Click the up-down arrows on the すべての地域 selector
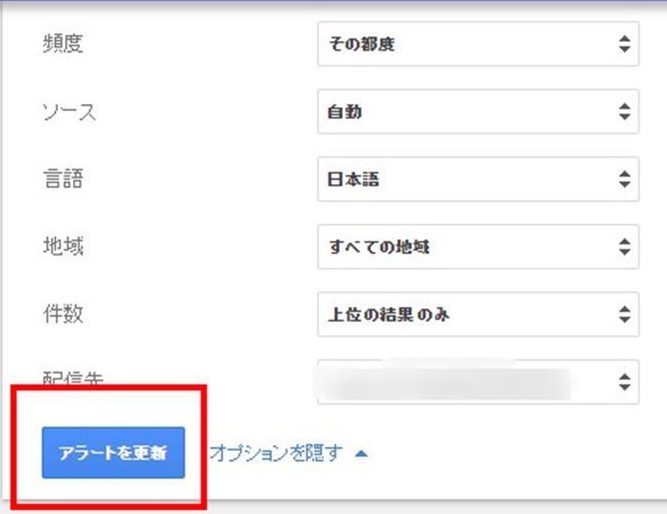667x514 pixels. [624, 247]
